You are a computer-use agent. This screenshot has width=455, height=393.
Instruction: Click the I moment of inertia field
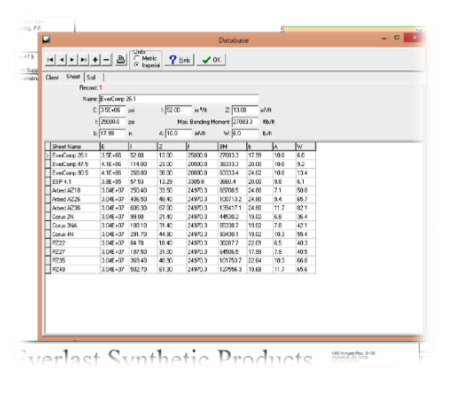tap(179, 110)
